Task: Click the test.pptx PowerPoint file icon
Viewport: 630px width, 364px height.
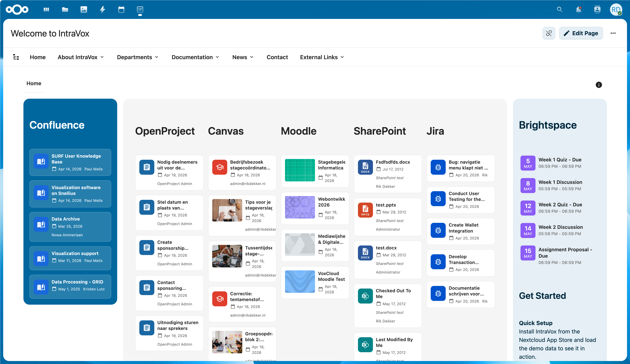Action: click(365, 210)
